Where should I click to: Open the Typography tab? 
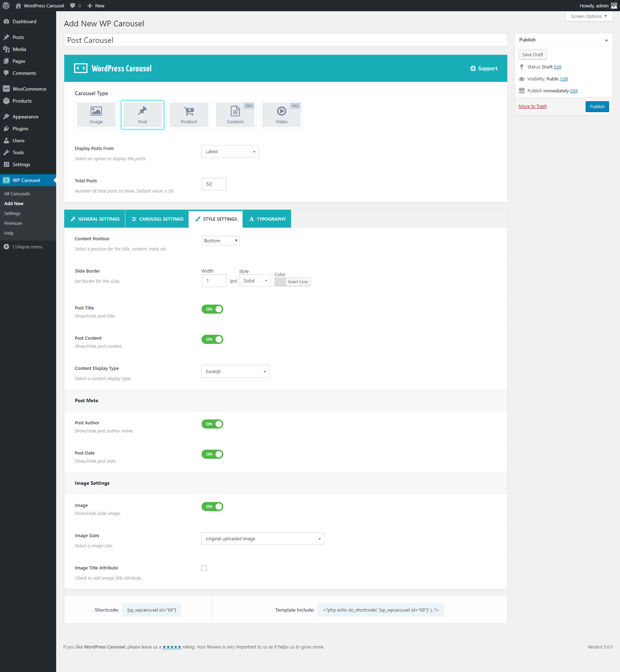click(x=267, y=219)
